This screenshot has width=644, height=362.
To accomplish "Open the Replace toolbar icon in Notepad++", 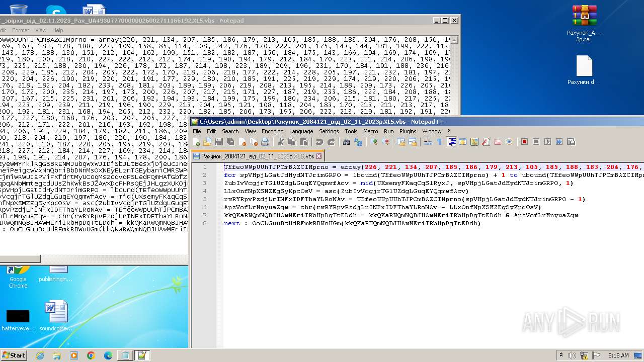I will tap(358, 142).
